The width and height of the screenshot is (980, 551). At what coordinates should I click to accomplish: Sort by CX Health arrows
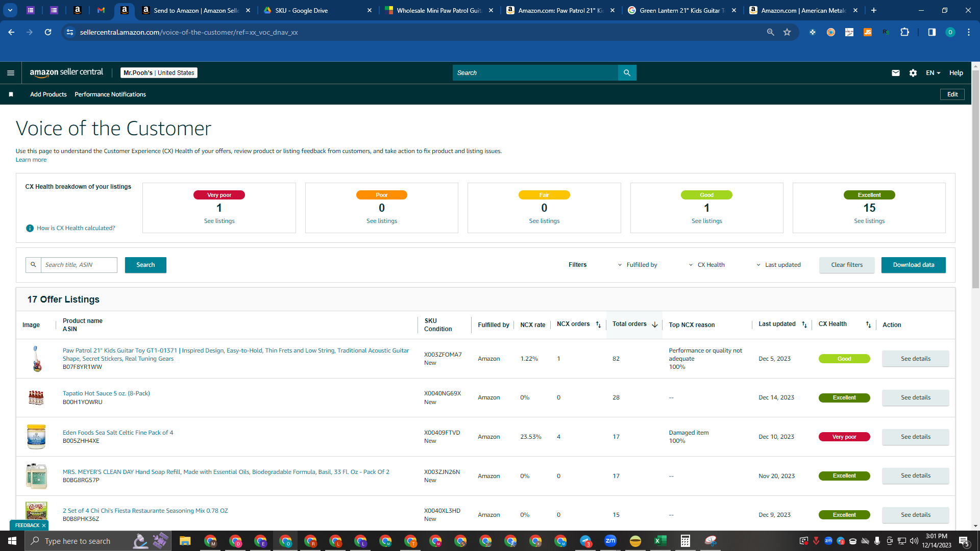pyautogui.click(x=868, y=324)
